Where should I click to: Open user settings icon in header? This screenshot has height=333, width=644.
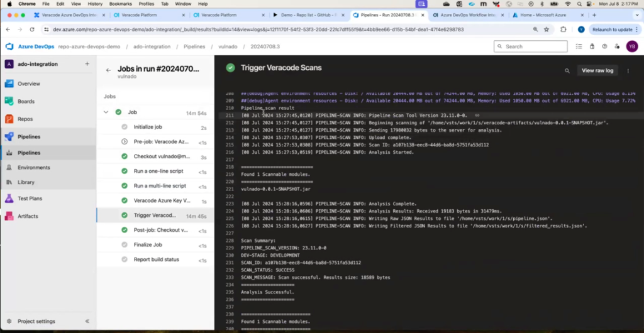pyautogui.click(x=617, y=46)
